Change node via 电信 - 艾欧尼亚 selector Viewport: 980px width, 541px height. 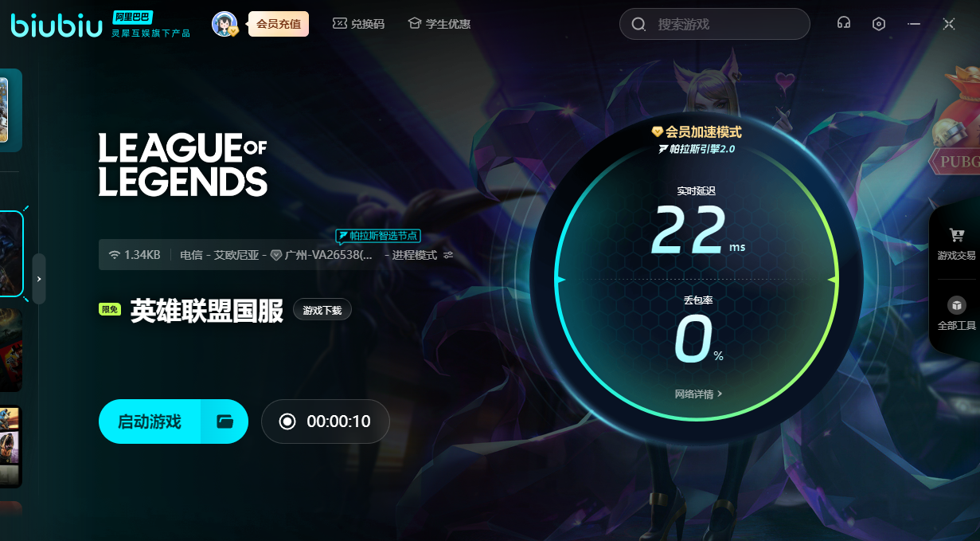point(219,255)
